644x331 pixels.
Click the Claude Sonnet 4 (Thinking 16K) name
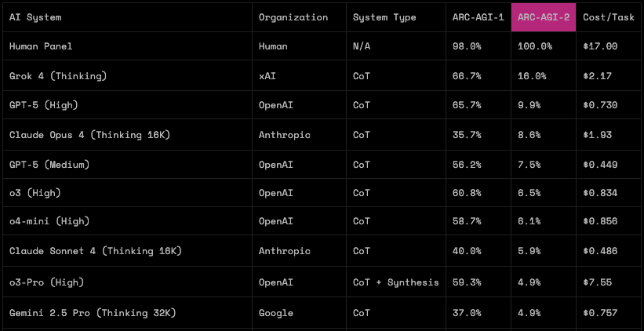point(96,251)
